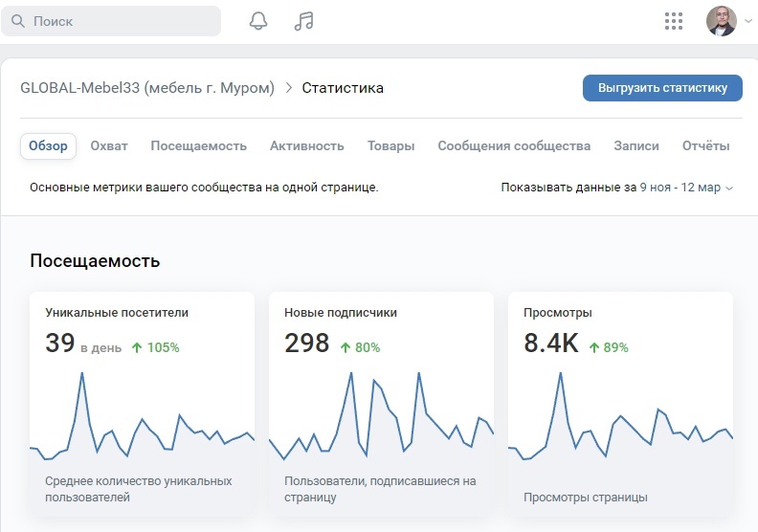Screen dimensions: 758x532
Task: Click Просмотры страницы description
Action: coord(586,498)
